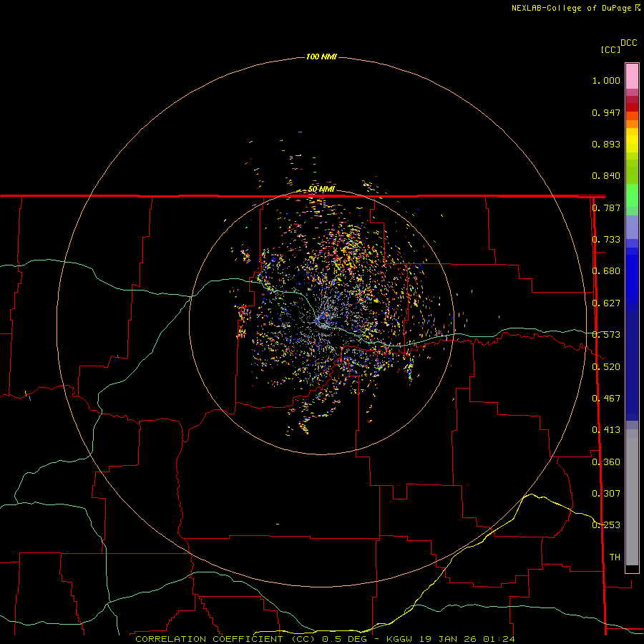This screenshot has width=644, height=644.
Task: Click the 0.733 color scale value
Action: pyautogui.click(x=606, y=240)
